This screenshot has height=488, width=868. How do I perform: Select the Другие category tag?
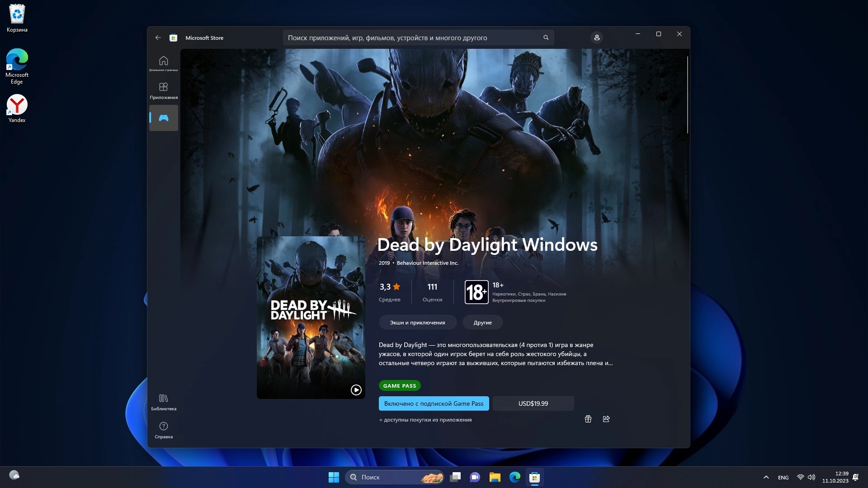(x=482, y=323)
